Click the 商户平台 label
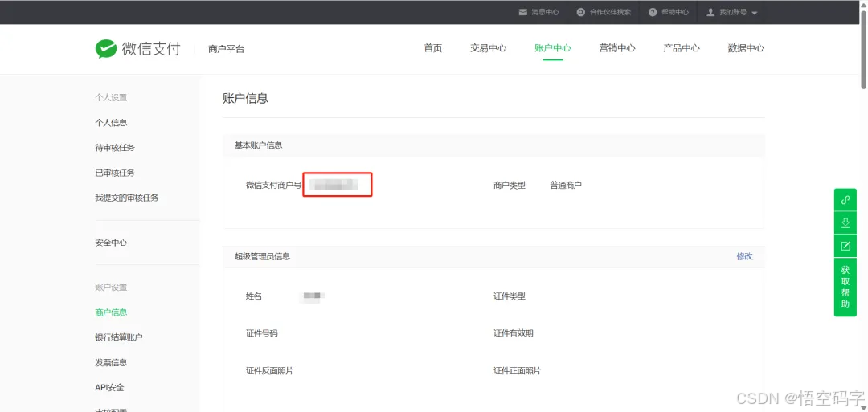Image resolution: width=868 pixels, height=412 pixels. click(226, 49)
